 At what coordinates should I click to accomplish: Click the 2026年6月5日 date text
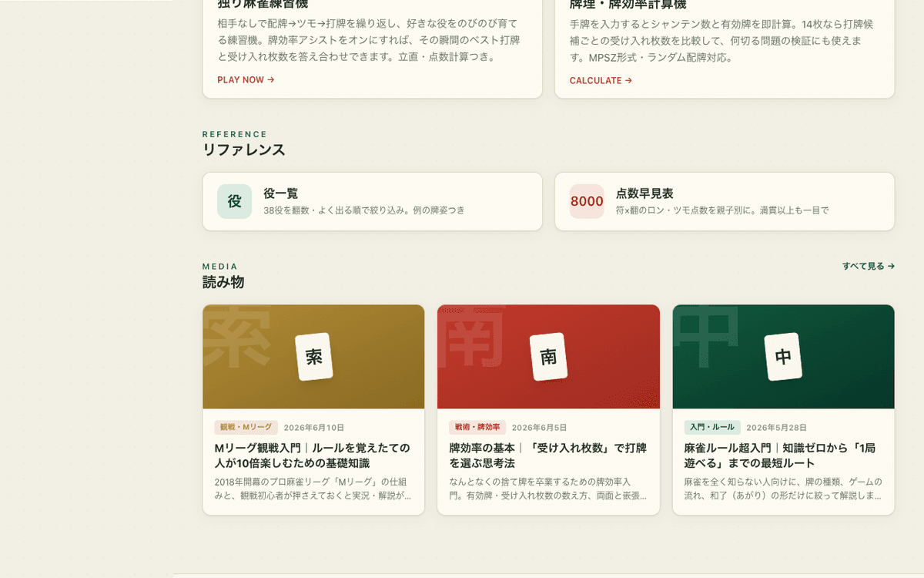539,428
